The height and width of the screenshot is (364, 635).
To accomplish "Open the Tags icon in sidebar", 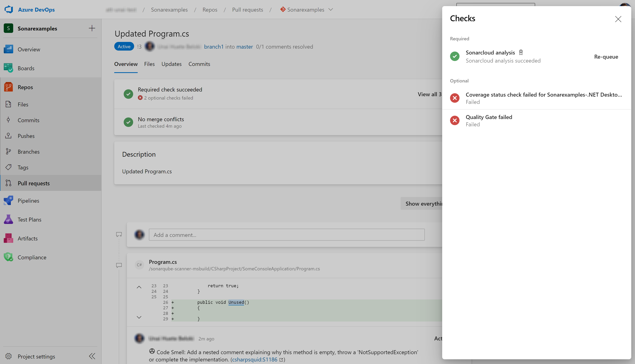I will (x=8, y=167).
